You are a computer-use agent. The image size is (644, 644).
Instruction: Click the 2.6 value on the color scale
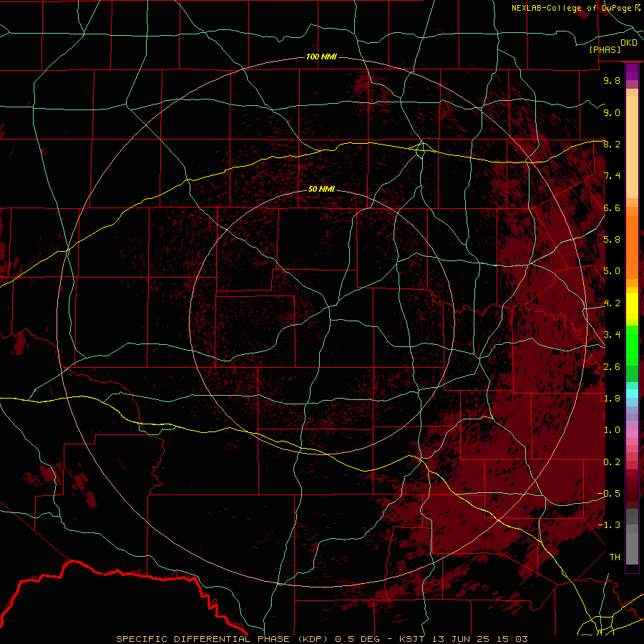[x=612, y=367]
